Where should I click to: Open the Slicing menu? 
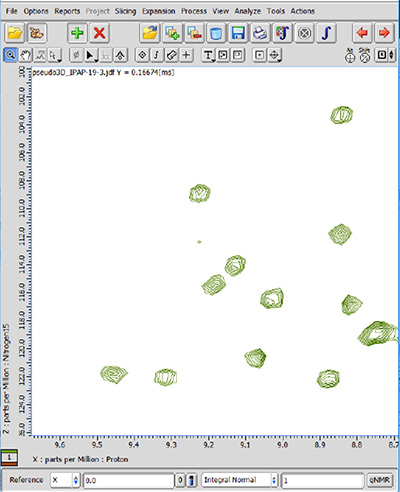click(125, 11)
